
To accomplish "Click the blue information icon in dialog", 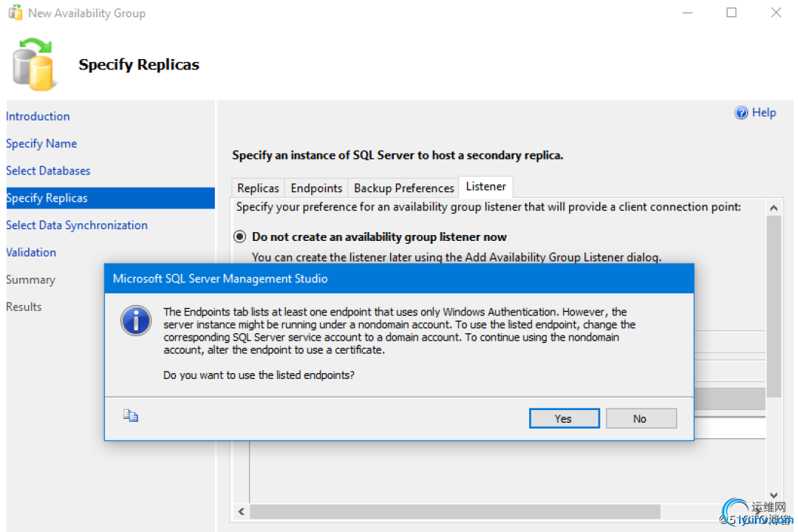I will pyautogui.click(x=136, y=321).
